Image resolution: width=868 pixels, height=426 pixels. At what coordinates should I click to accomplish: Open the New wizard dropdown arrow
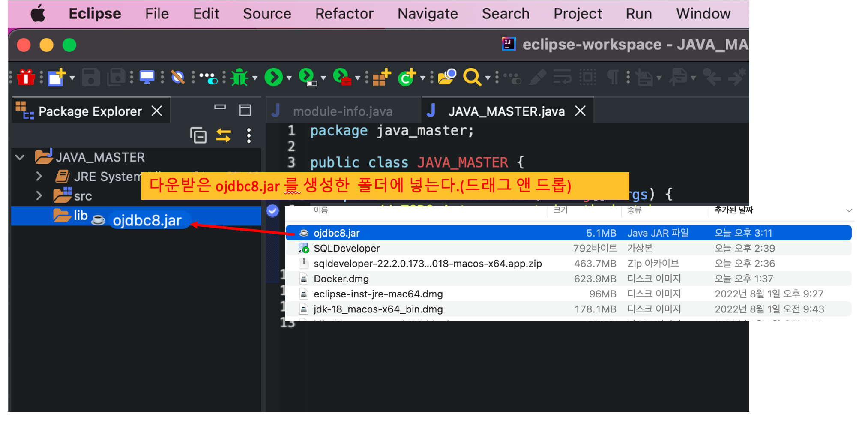72,78
